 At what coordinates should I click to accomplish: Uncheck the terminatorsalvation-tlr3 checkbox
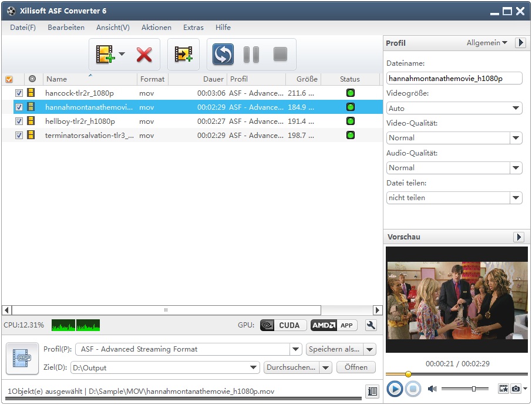19,136
